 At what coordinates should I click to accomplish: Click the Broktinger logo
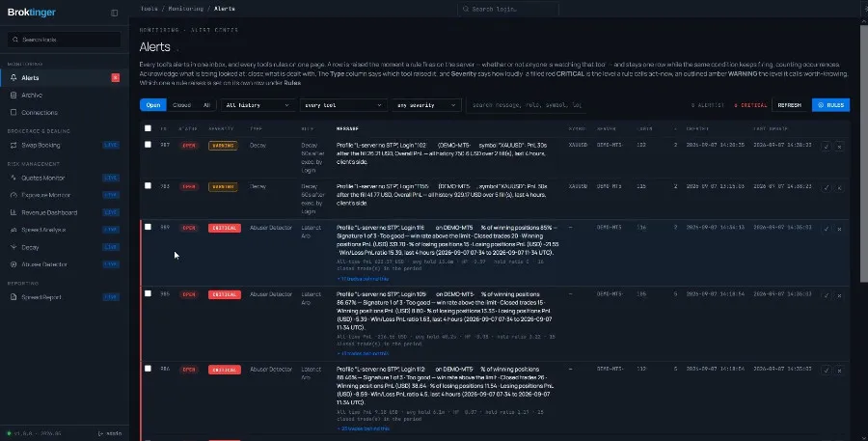pos(32,13)
